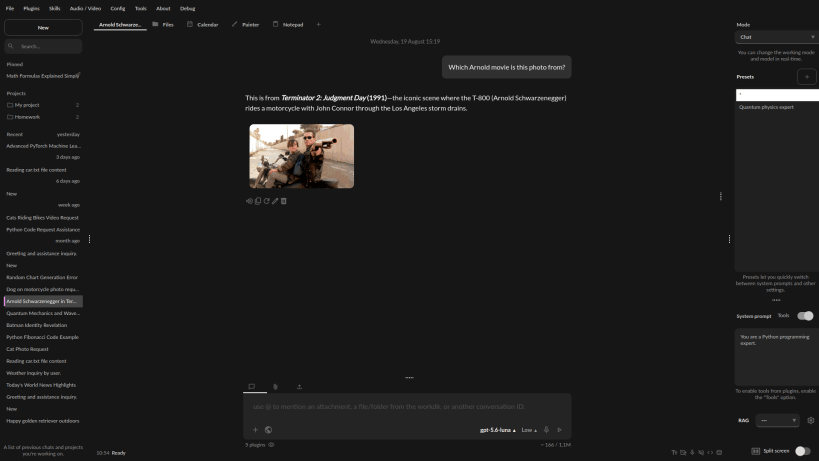Copy the assistant response with the copy icon

[x=258, y=201]
